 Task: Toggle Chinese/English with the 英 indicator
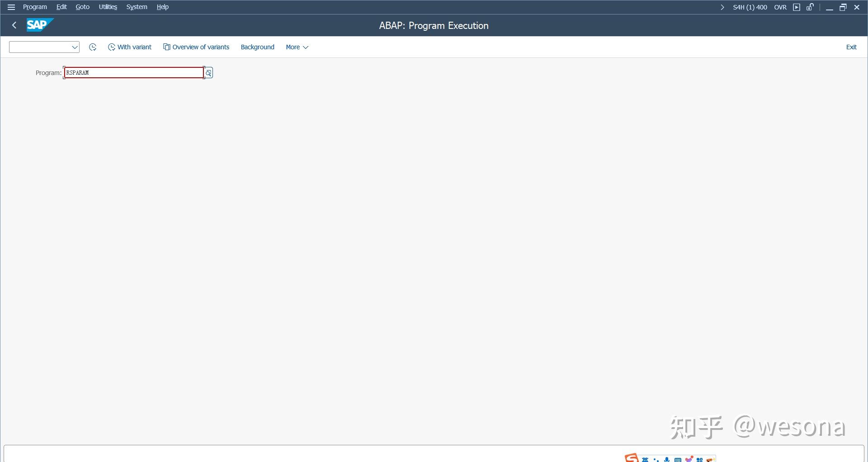[646, 459]
